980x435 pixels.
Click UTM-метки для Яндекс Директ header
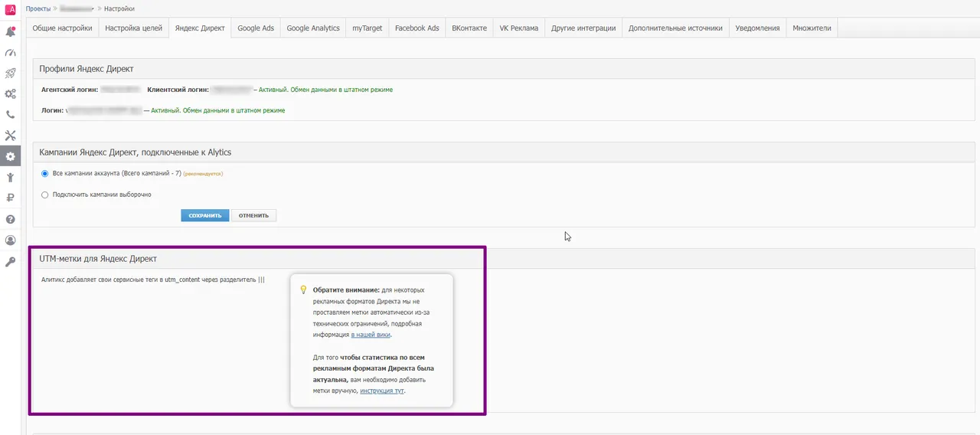[97, 259]
